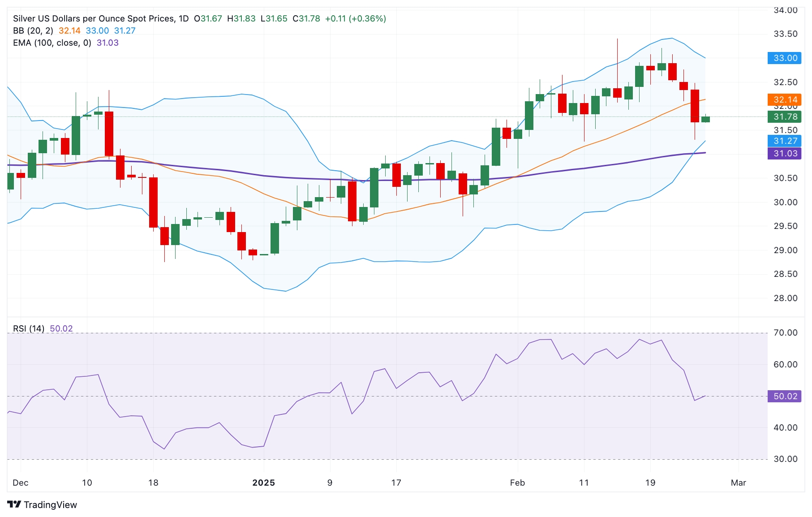
Task: Click the Mar label on the date axis
Action: point(738,483)
